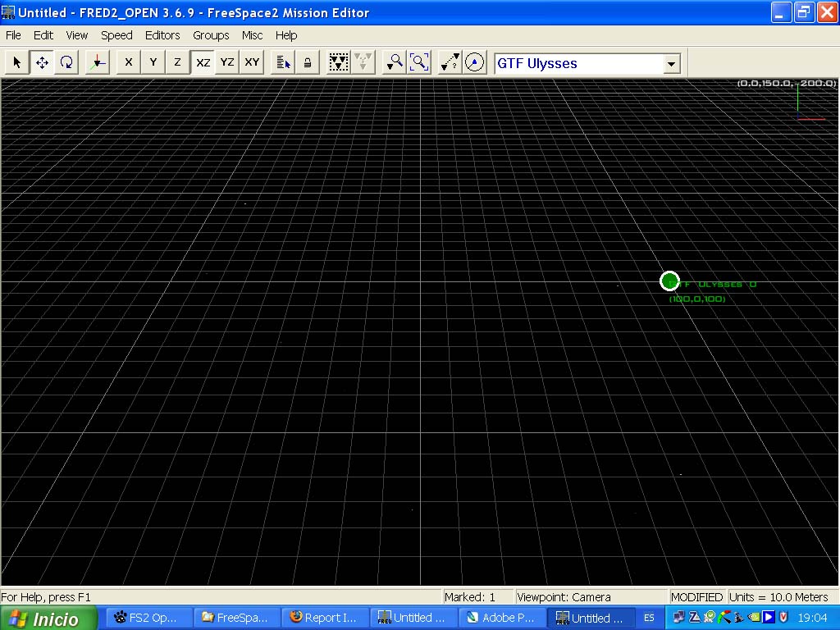Open the Editors menu
The height and width of the screenshot is (630, 840).
(x=162, y=35)
